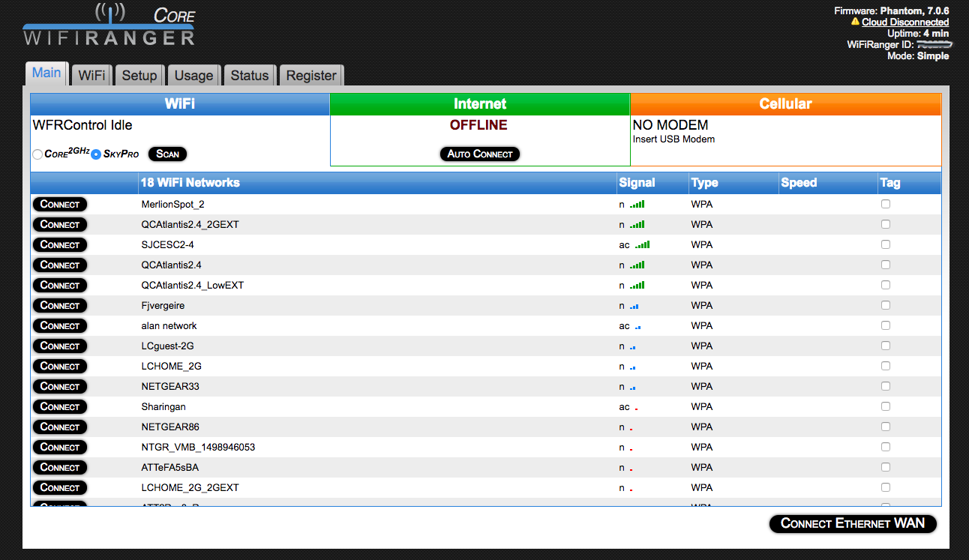The height and width of the screenshot is (560, 969).
Task: Click signal bars icon for Fjvergeire
Action: [x=634, y=306]
